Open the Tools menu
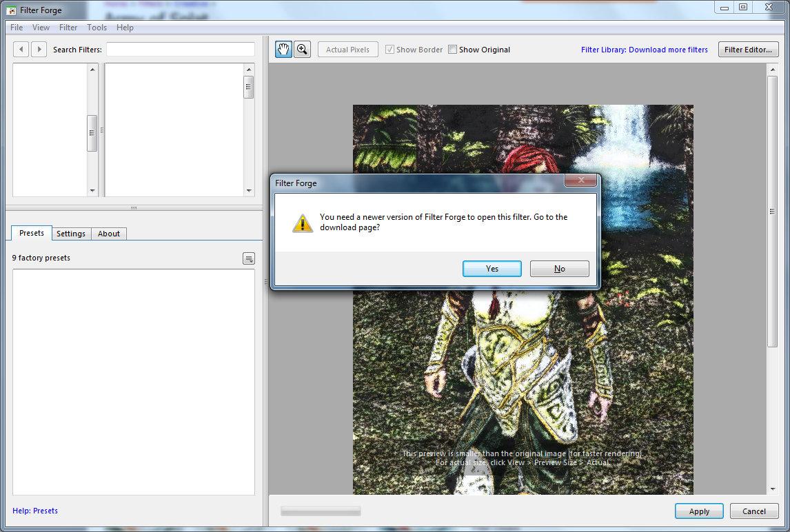 (x=97, y=27)
